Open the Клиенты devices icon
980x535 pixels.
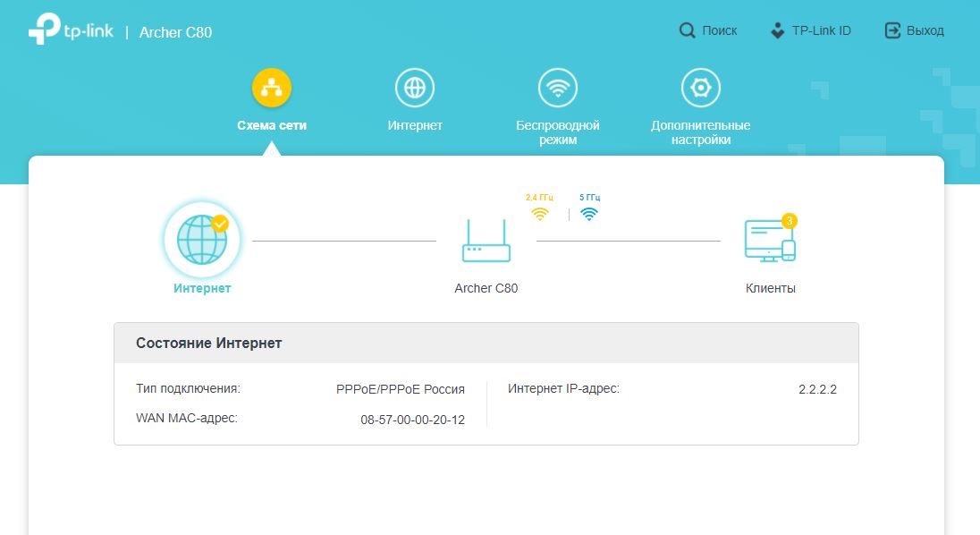point(770,240)
